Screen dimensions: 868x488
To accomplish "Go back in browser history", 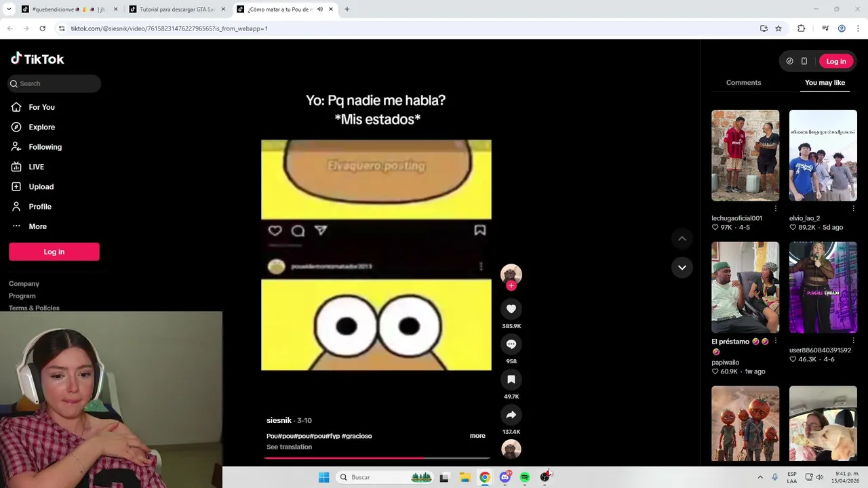I will coord(9,28).
